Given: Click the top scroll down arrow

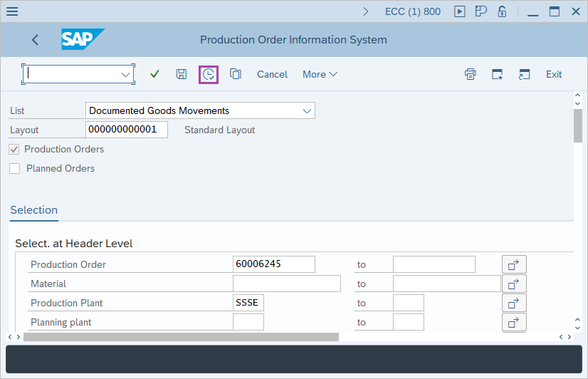Looking at the screenshot, I should (x=578, y=103).
